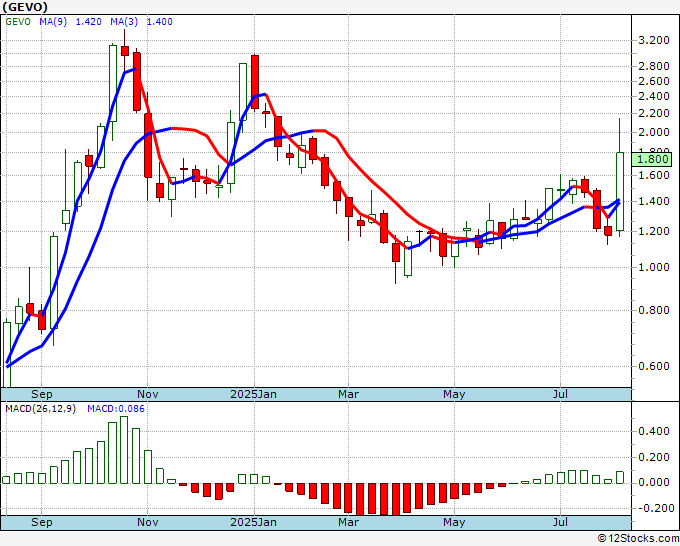The height and width of the screenshot is (546, 680).
Task: Click the 0.200 MACD axis label
Action: pyautogui.click(x=654, y=457)
